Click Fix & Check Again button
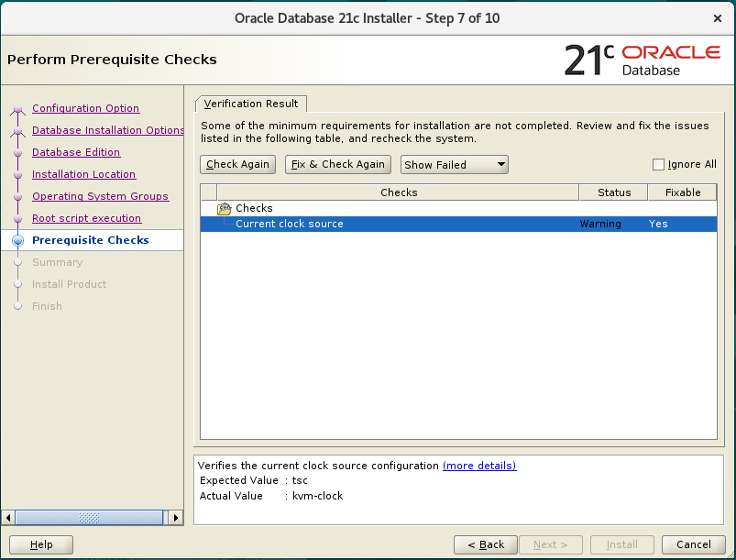This screenshot has height=560, width=736. (338, 164)
